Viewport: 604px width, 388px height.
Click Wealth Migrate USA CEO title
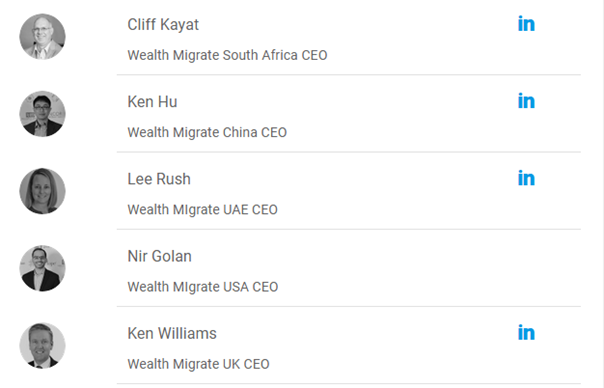coord(203,287)
